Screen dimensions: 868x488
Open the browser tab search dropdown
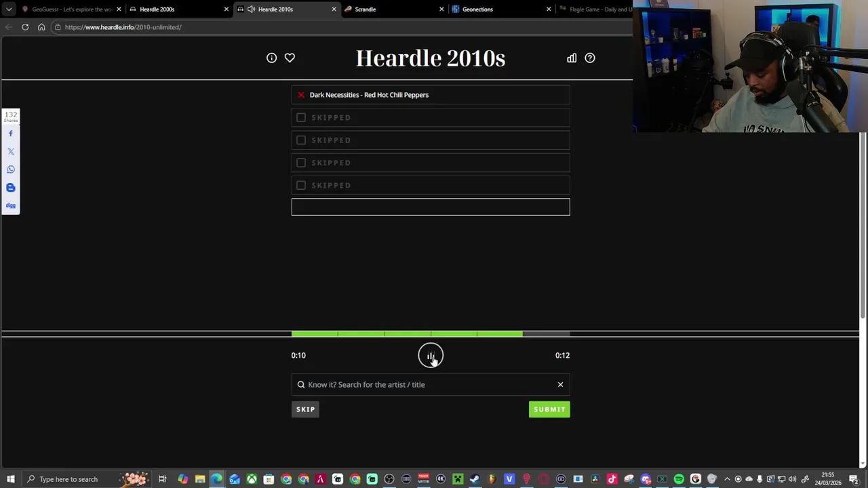tap(9, 9)
